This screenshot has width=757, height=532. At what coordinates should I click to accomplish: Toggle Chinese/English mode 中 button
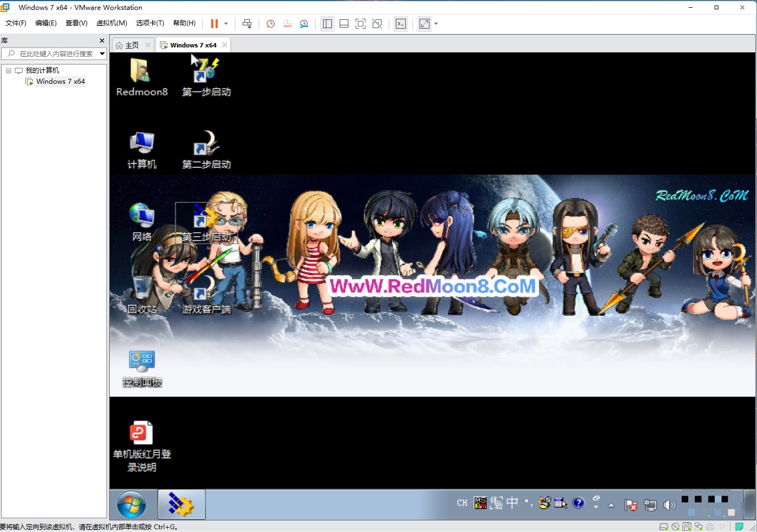pos(512,502)
